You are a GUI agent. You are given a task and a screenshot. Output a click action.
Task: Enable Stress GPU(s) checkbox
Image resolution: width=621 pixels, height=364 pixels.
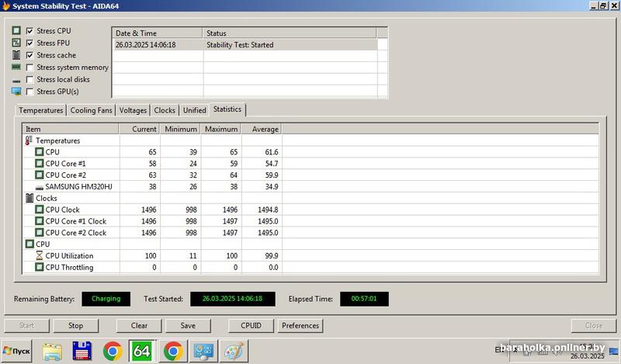coord(29,92)
